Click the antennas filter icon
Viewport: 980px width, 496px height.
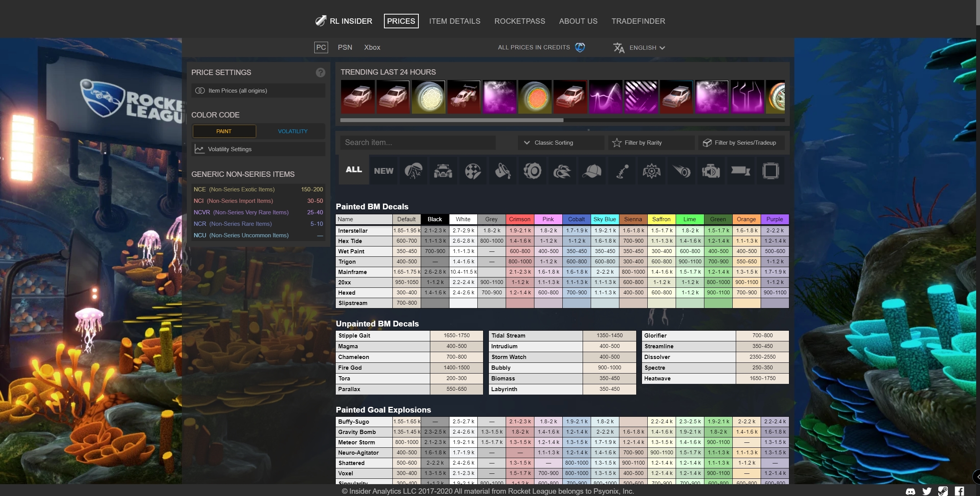click(621, 170)
